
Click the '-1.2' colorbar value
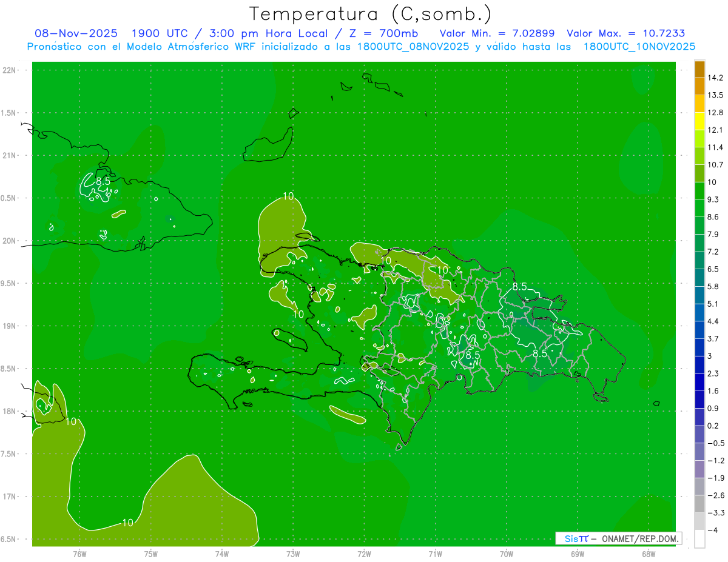715,460
